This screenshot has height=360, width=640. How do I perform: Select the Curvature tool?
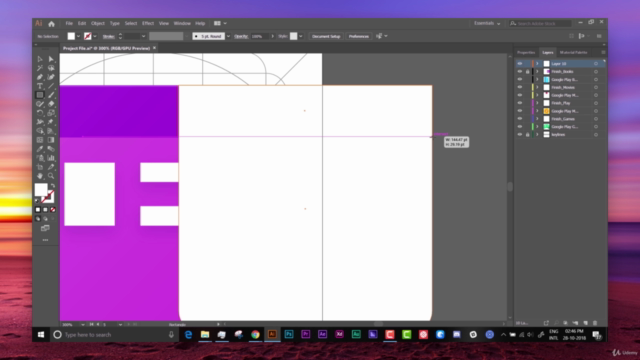[x=51, y=77]
